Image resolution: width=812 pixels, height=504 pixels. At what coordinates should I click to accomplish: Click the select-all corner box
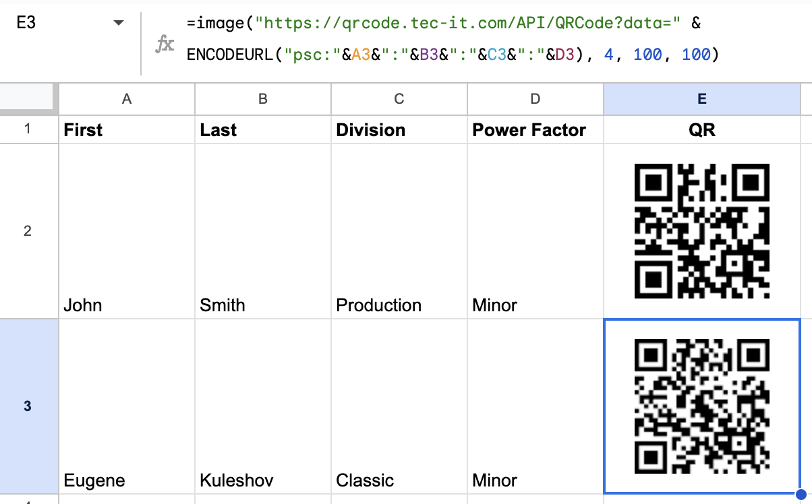(x=28, y=99)
